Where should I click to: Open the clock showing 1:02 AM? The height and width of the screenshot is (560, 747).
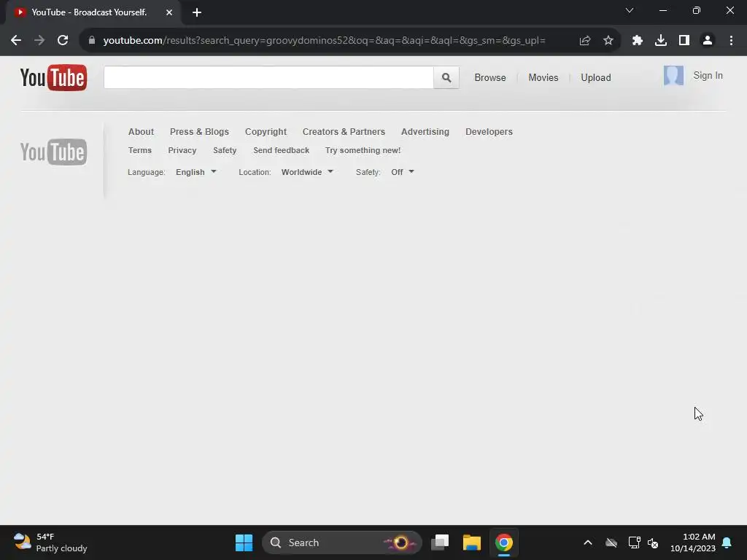pyautogui.click(x=693, y=542)
